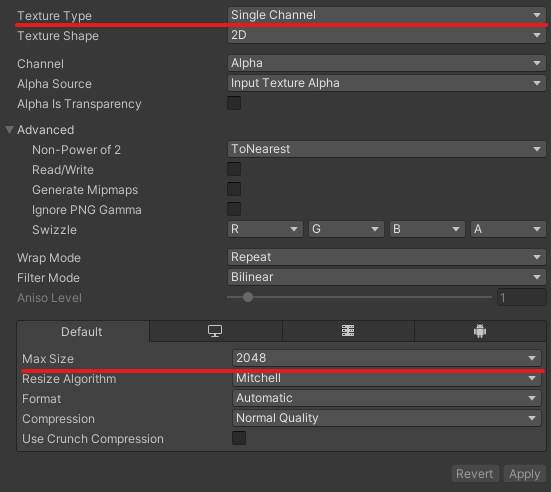Open the Swizzle G channel dropdown
Screen dimensions: 551x492
(346, 229)
